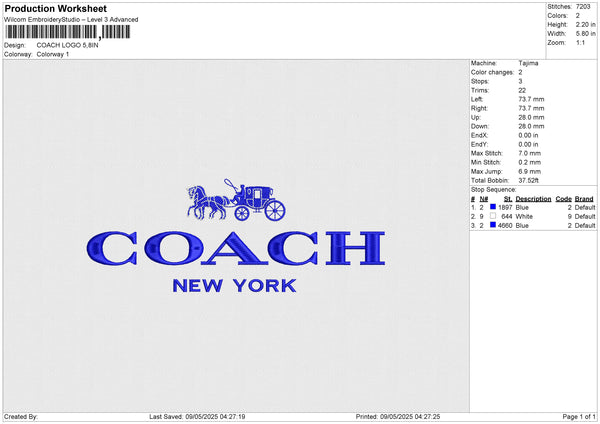Click the Stitches value '7203'
Viewport: 600px width, 424px height.
(x=583, y=7)
